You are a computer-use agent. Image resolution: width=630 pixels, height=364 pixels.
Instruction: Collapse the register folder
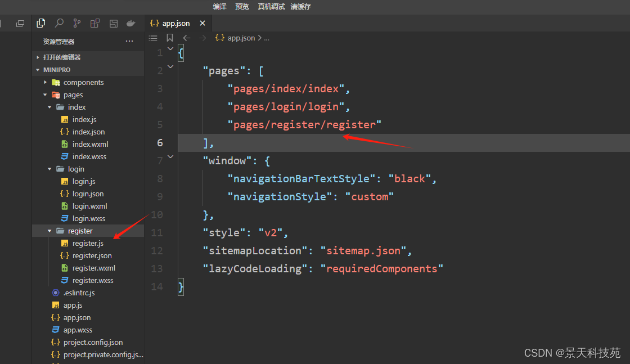click(49, 231)
